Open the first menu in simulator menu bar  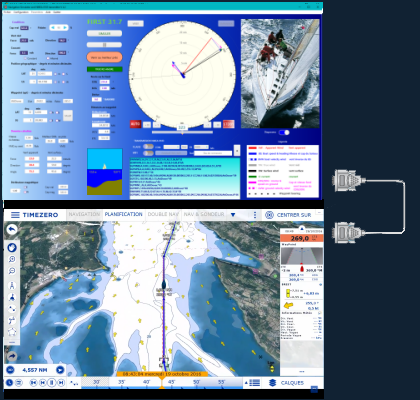point(7,12)
